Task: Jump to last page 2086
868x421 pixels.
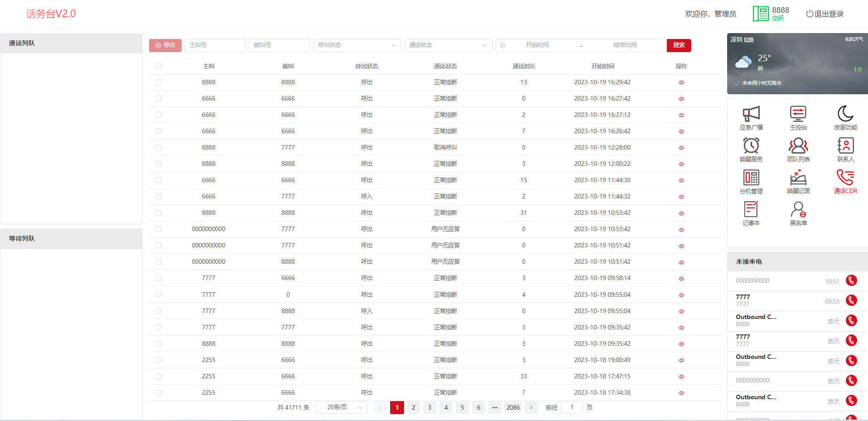Action: pyautogui.click(x=513, y=407)
